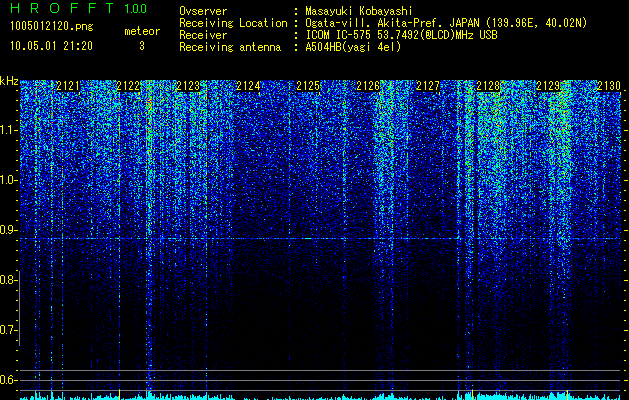Click time marker 2126

(368, 86)
